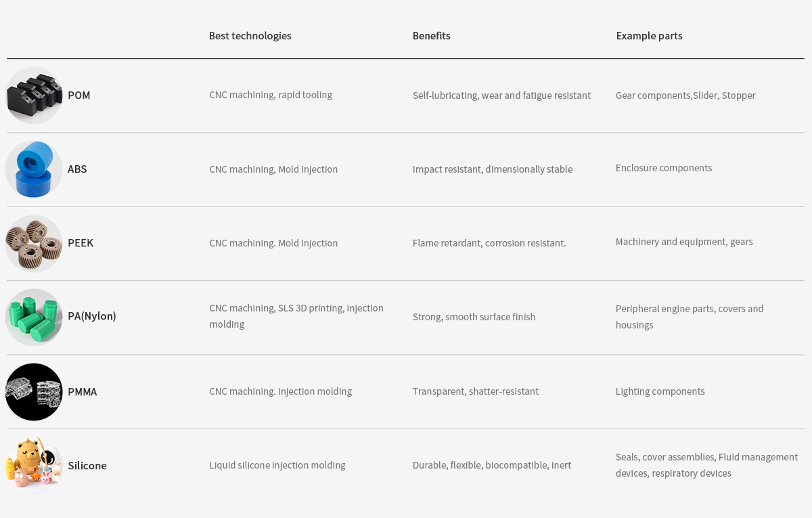Image resolution: width=812 pixels, height=518 pixels.
Task: Click the blue ABS part image
Action: [x=34, y=169]
